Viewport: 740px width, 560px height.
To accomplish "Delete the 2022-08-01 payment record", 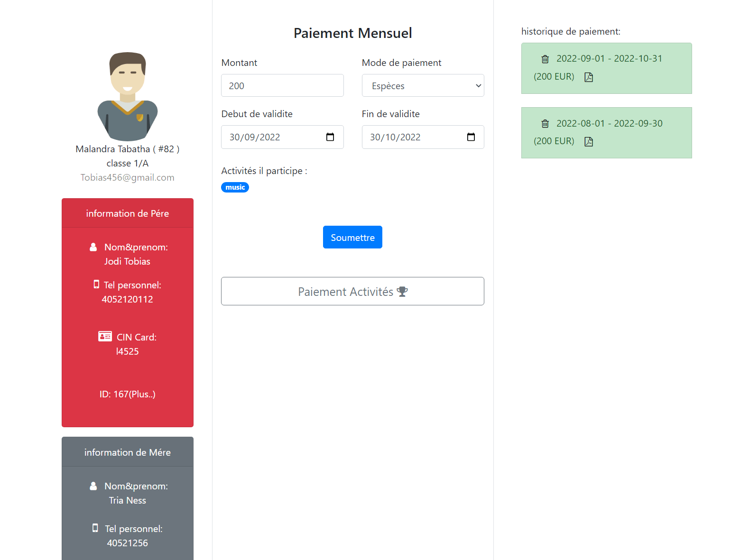I will click(545, 124).
